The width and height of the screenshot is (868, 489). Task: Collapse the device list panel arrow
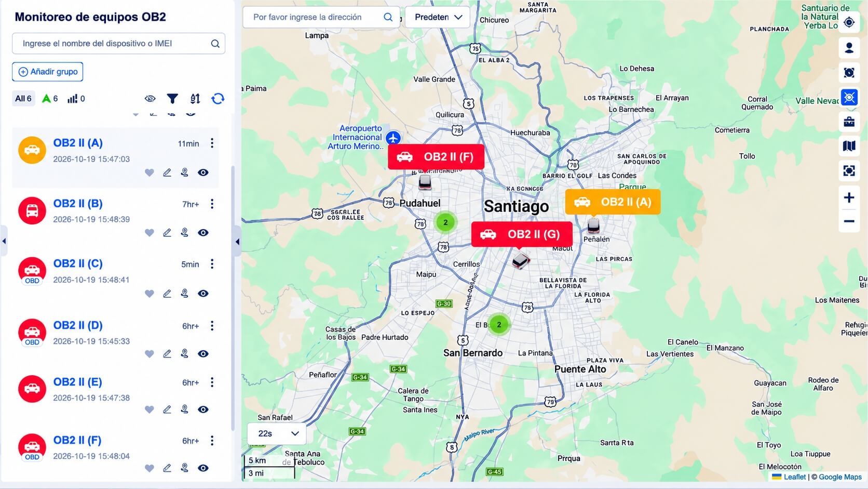(x=237, y=242)
